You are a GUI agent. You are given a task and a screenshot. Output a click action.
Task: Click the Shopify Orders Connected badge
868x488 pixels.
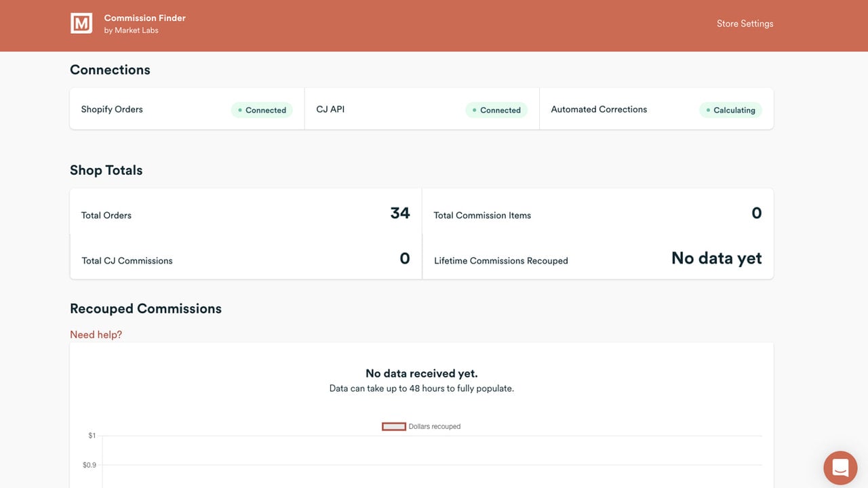click(262, 110)
